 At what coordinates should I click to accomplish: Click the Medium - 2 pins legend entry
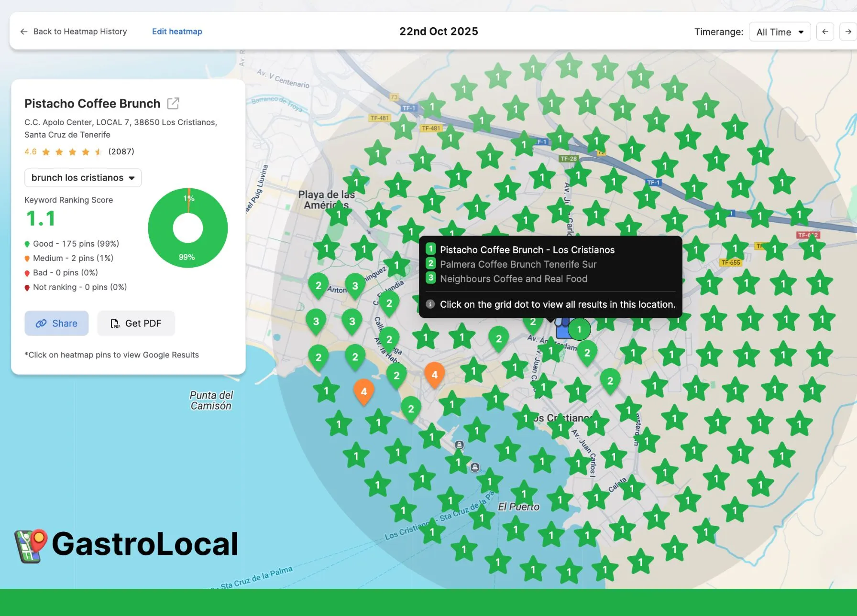pos(69,258)
